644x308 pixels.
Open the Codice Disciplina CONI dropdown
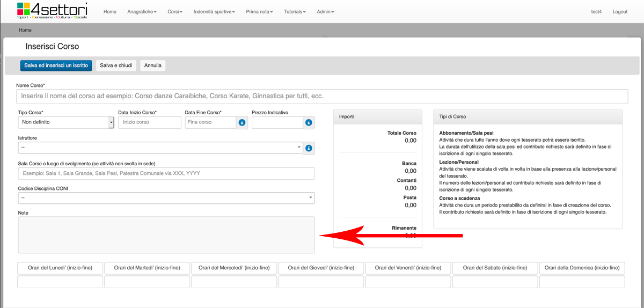(166, 198)
